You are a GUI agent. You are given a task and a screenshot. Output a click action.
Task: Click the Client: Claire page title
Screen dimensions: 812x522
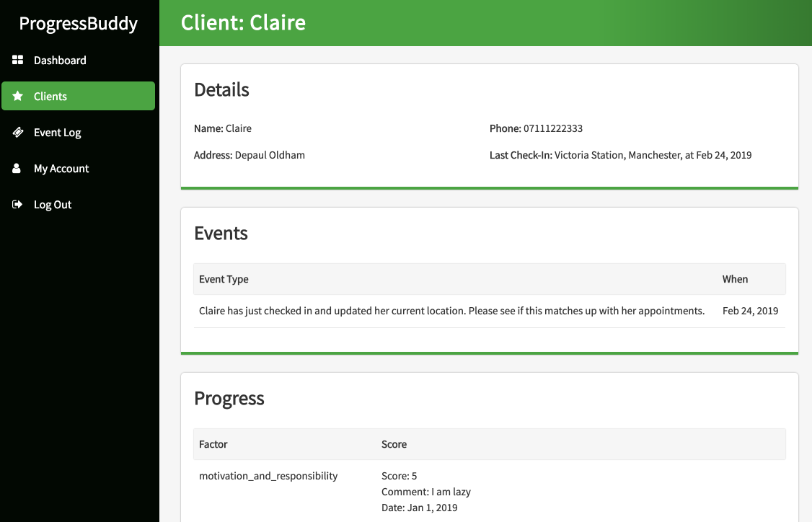[x=244, y=23]
